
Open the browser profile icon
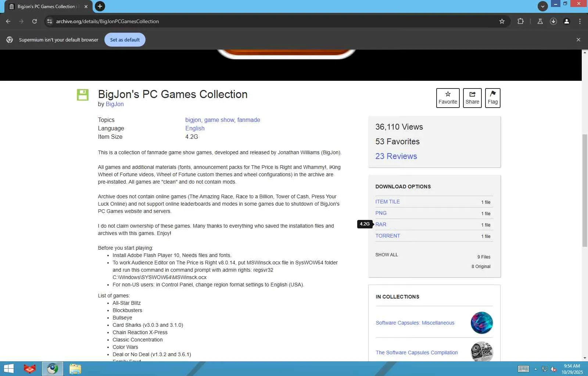click(567, 21)
